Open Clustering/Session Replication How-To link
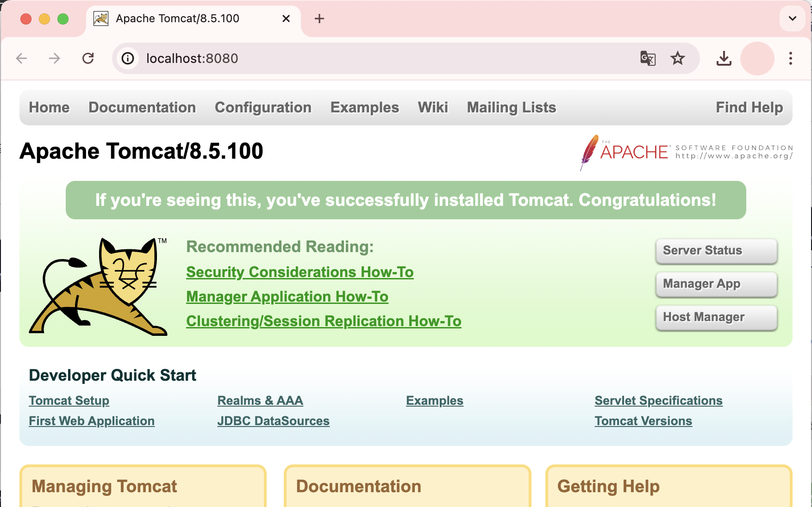The image size is (812, 507). point(324,321)
